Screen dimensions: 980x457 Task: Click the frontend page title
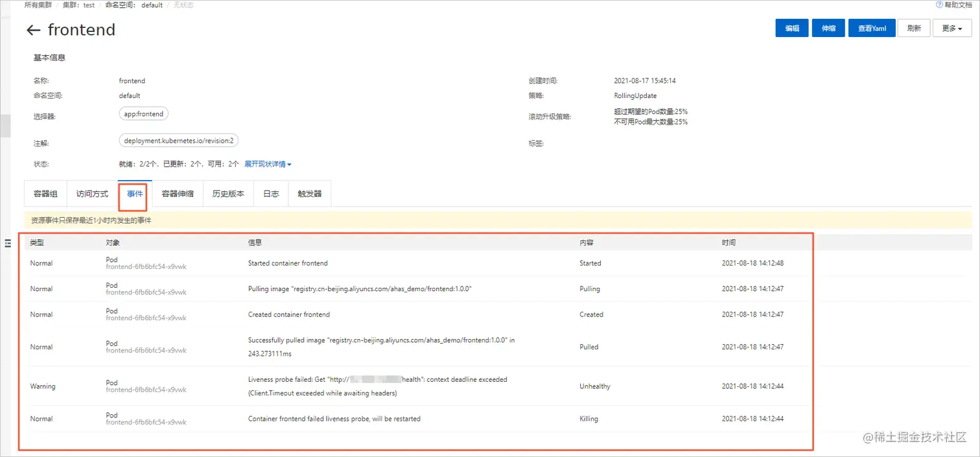tap(82, 30)
